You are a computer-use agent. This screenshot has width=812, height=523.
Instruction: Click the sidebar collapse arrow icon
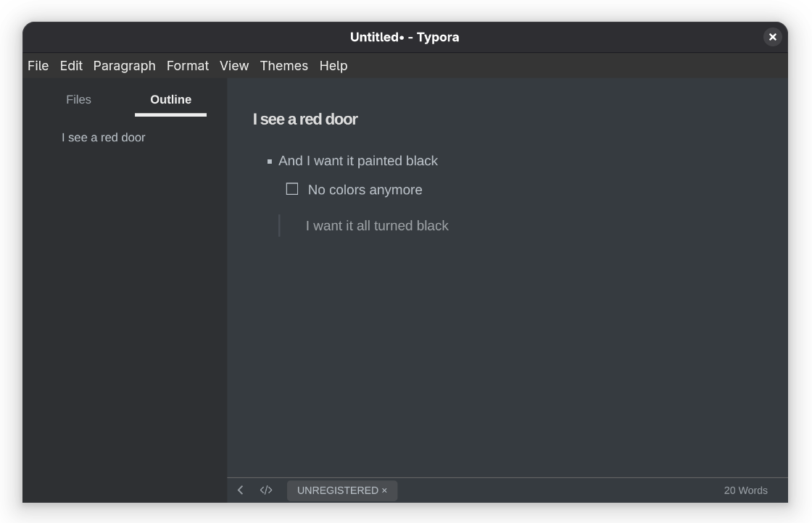240,490
